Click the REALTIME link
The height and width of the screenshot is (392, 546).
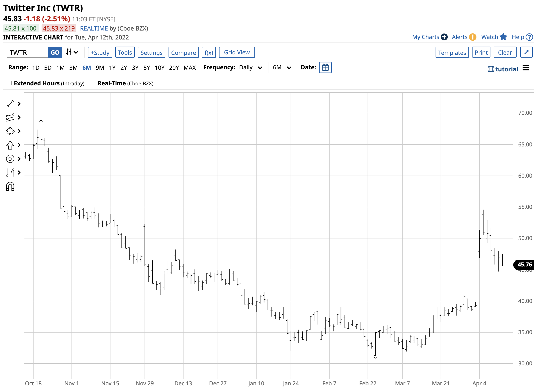[x=94, y=28]
